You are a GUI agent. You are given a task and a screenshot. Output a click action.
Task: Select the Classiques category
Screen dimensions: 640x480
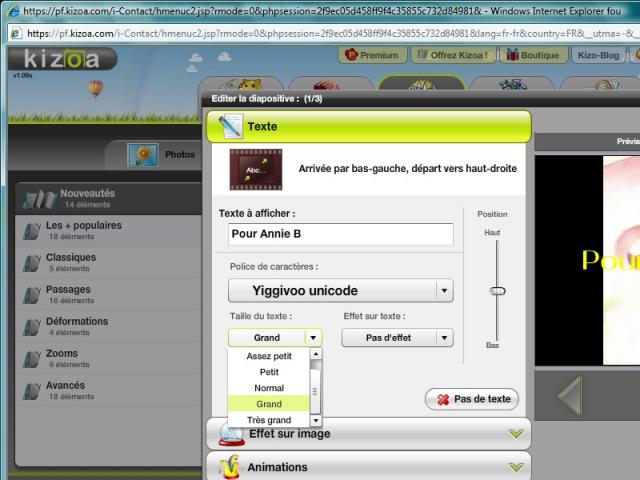pyautogui.click(x=109, y=262)
